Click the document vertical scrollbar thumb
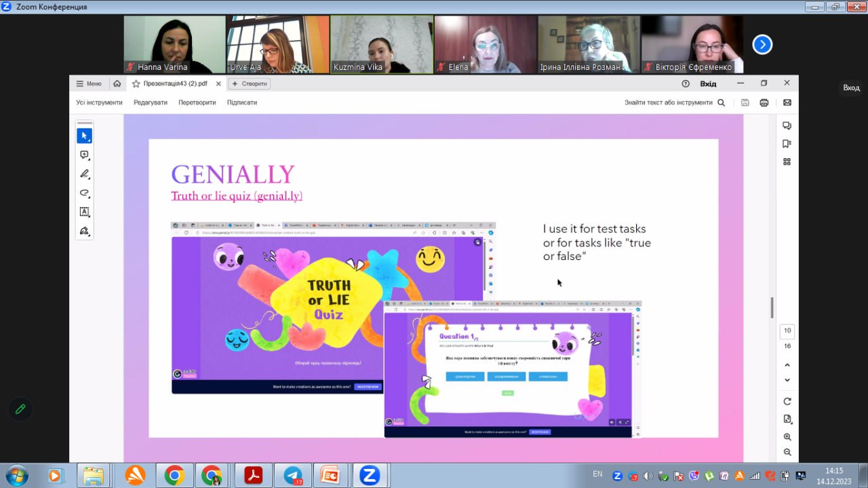This screenshot has height=488, width=868. (772, 307)
